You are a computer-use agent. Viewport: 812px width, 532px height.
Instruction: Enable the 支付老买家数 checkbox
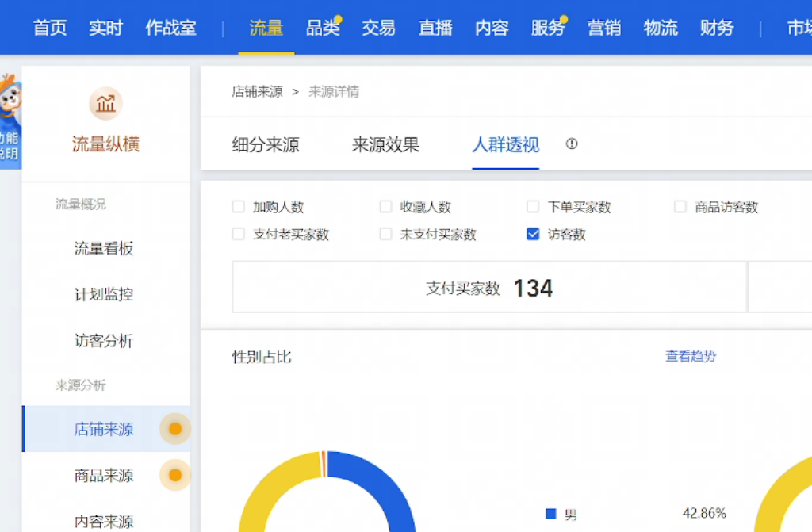238,234
